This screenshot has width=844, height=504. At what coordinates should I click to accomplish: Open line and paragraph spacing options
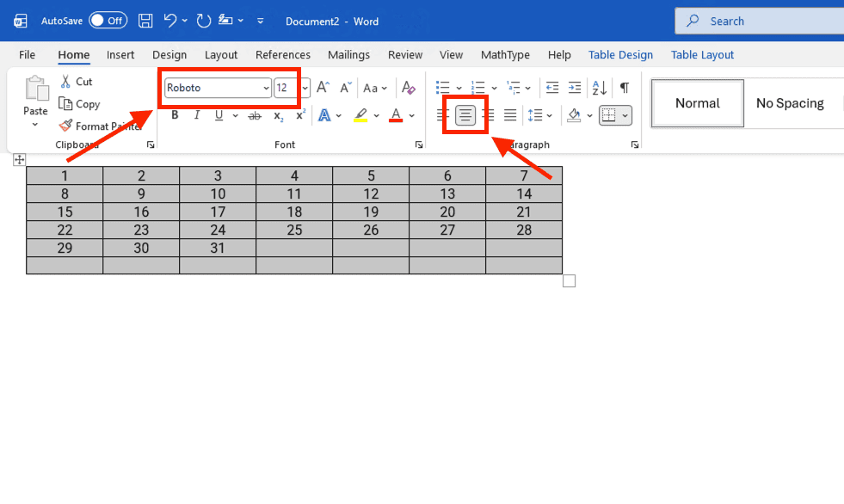[x=535, y=115]
